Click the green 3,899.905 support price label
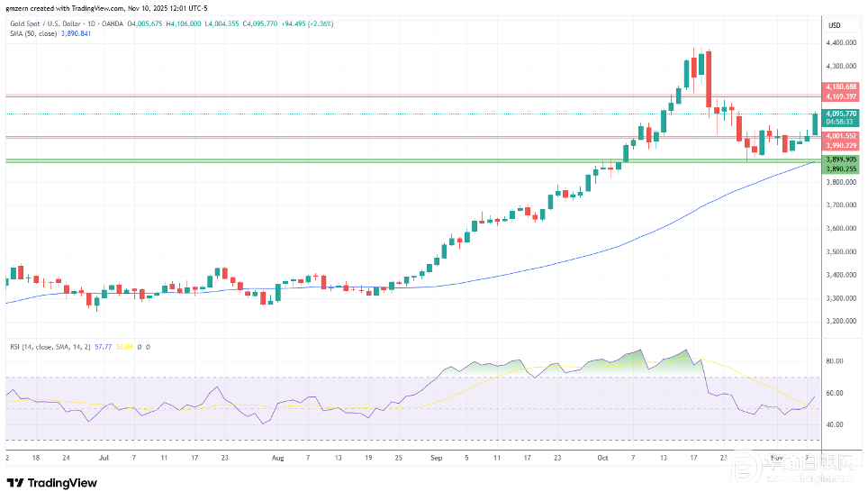Image resolution: width=868 pixels, height=501 pixels. point(841,158)
